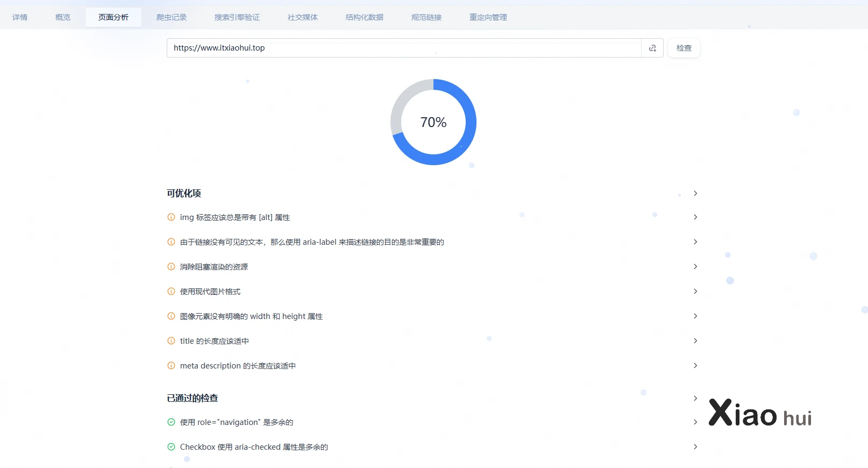
Task: Switch to the 爬虫记录 tab
Action: pyautogui.click(x=172, y=17)
